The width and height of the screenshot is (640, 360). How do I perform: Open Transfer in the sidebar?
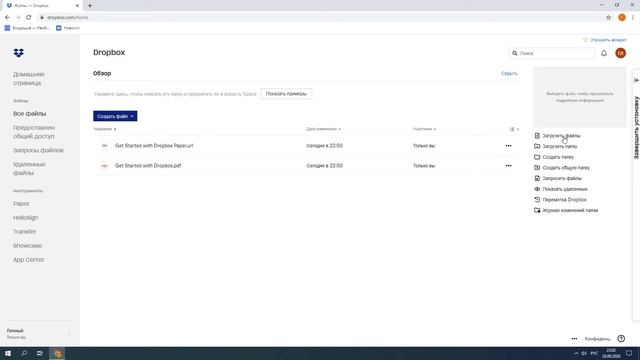tap(24, 231)
